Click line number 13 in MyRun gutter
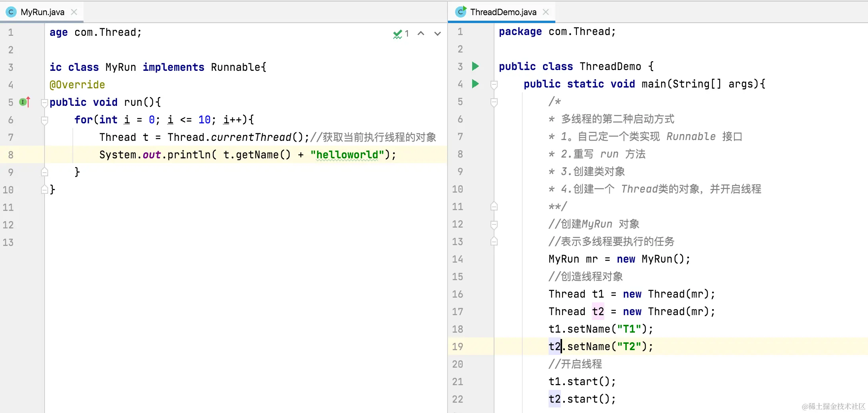The width and height of the screenshot is (868, 413). [x=8, y=242]
